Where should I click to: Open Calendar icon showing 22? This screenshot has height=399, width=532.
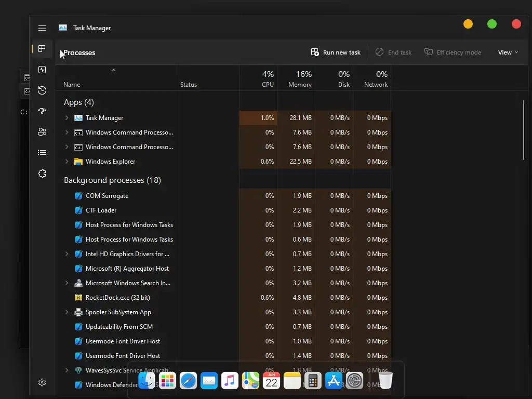click(271, 380)
